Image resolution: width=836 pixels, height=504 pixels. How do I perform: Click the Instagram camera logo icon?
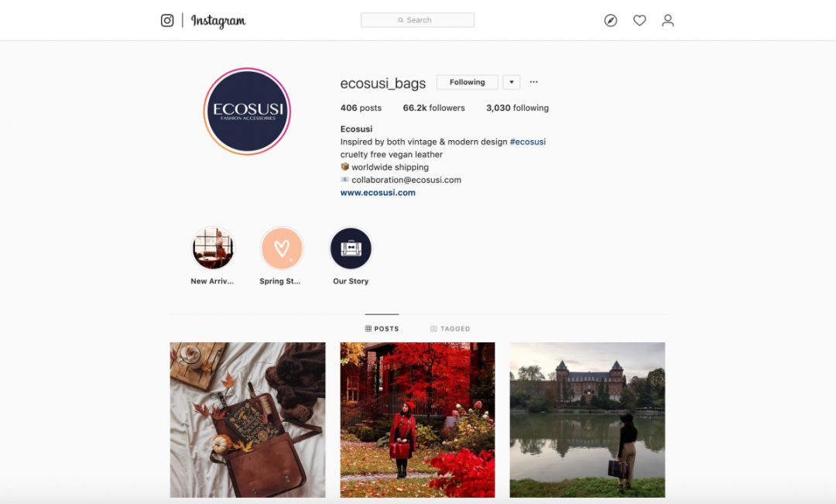pyautogui.click(x=167, y=20)
